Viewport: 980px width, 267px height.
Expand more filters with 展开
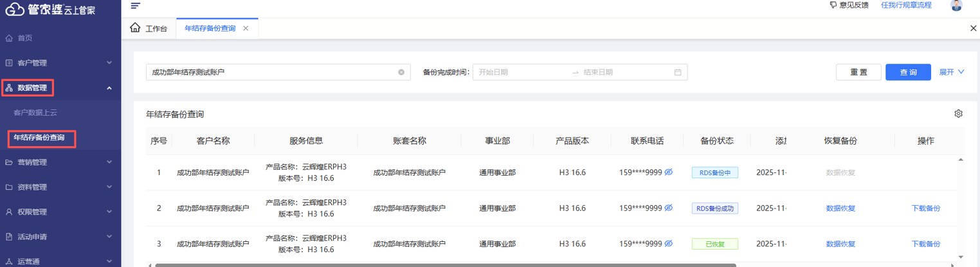(952, 73)
